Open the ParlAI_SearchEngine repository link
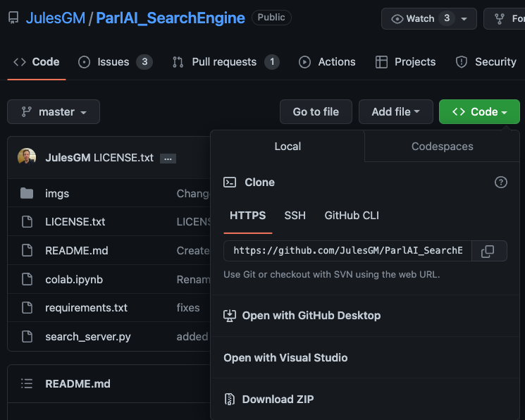This screenshot has height=420, width=525. pyautogui.click(x=171, y=18)
